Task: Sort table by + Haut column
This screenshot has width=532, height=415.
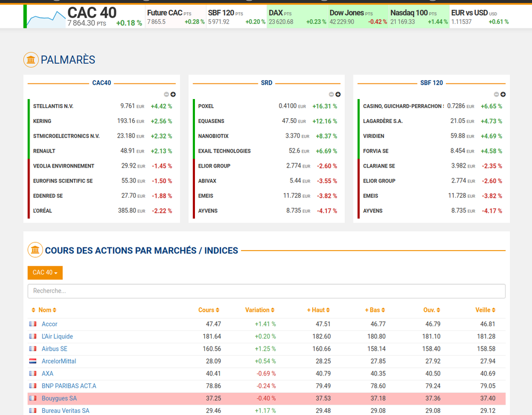Action: point(318,310)
